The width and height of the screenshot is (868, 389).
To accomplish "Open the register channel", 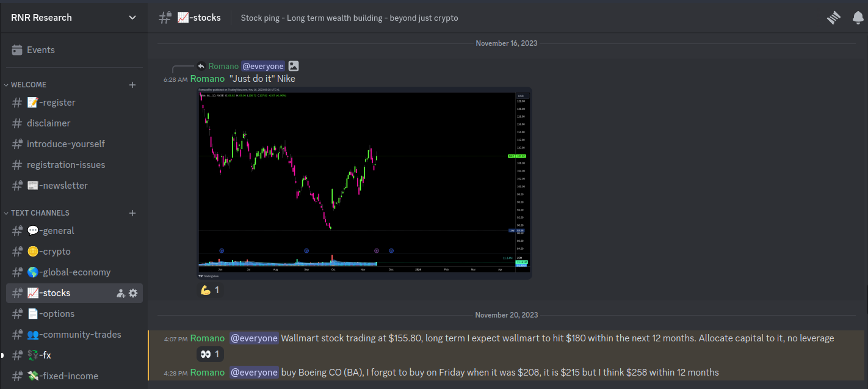I will click(74, 103).
